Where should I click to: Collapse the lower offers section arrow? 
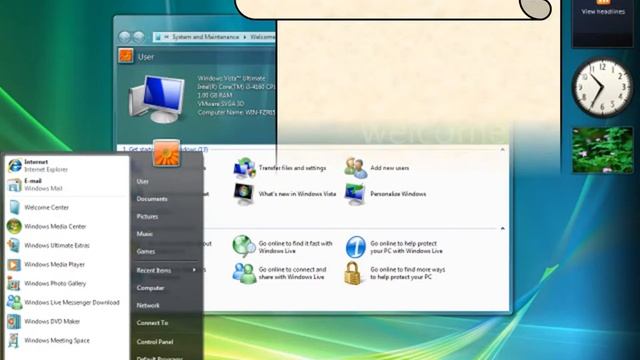(x=502, y=229)
